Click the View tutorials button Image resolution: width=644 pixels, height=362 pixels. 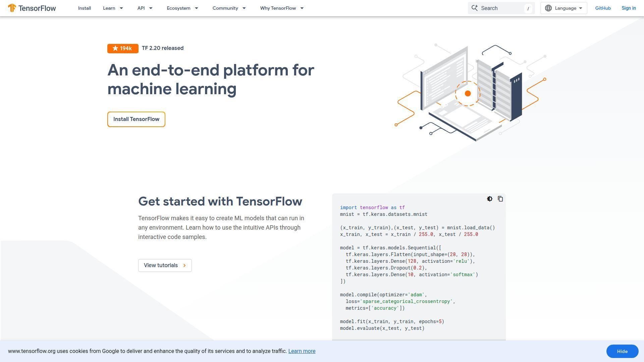[x=165, y=265]
